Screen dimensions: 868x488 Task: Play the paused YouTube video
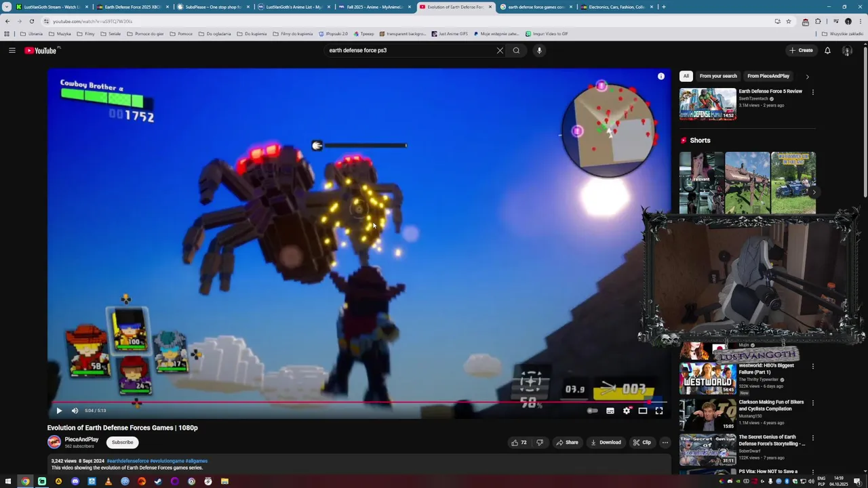pos(59,411)
